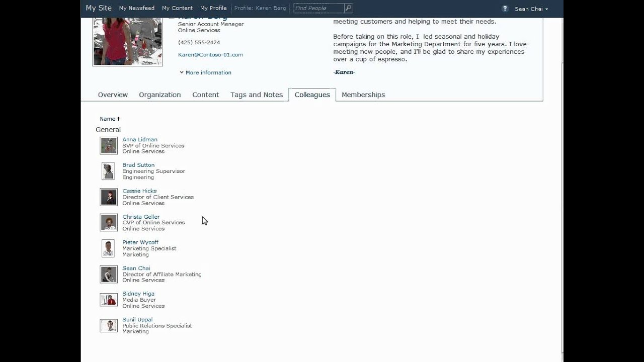
Task: Switch to the Organization tab
Action: [x=160, y=95]
